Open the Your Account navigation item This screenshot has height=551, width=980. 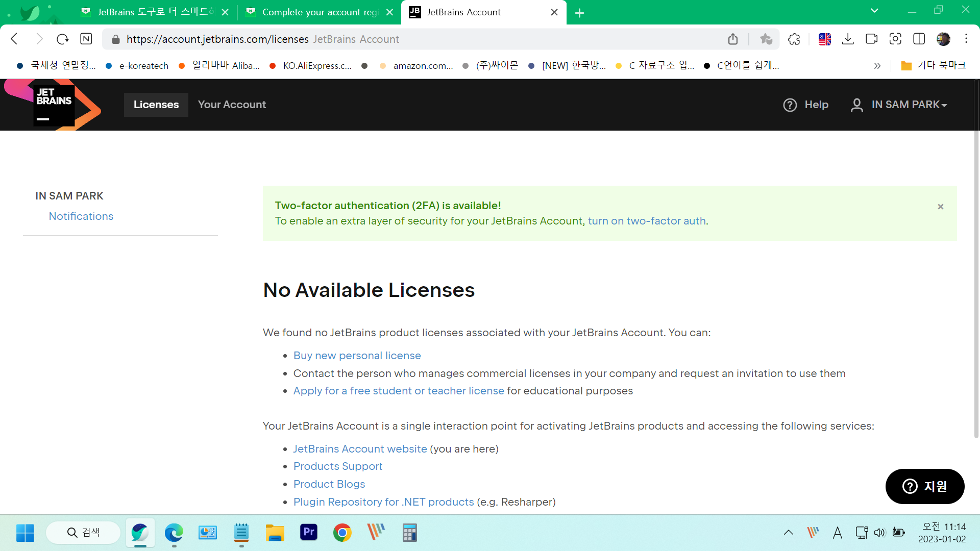click(x=232, y=105)
